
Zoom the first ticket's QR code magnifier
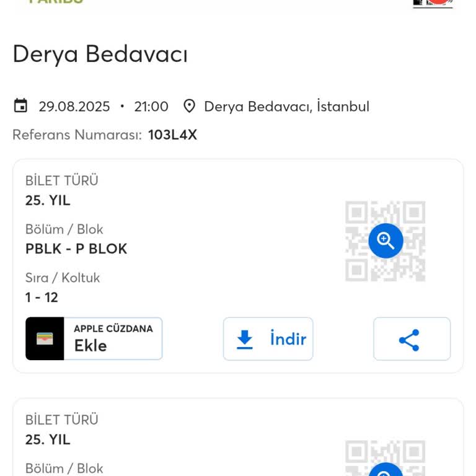pos(386,240)
